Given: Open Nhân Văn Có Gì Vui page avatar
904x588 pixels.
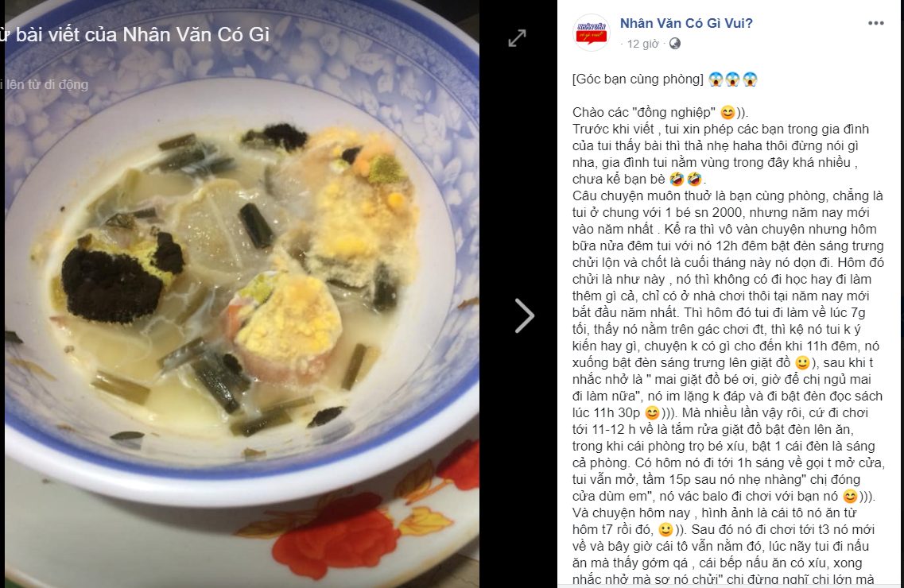Looking at the screenshot, I should (x=592, y=33).
